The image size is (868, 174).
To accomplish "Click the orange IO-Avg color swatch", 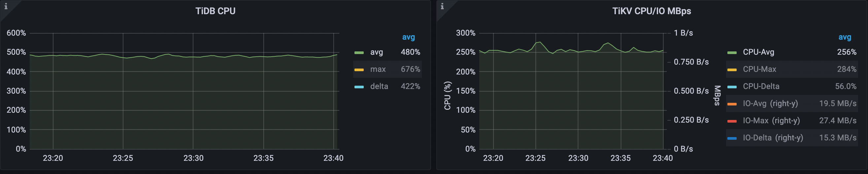I will [x=732, y=104].
